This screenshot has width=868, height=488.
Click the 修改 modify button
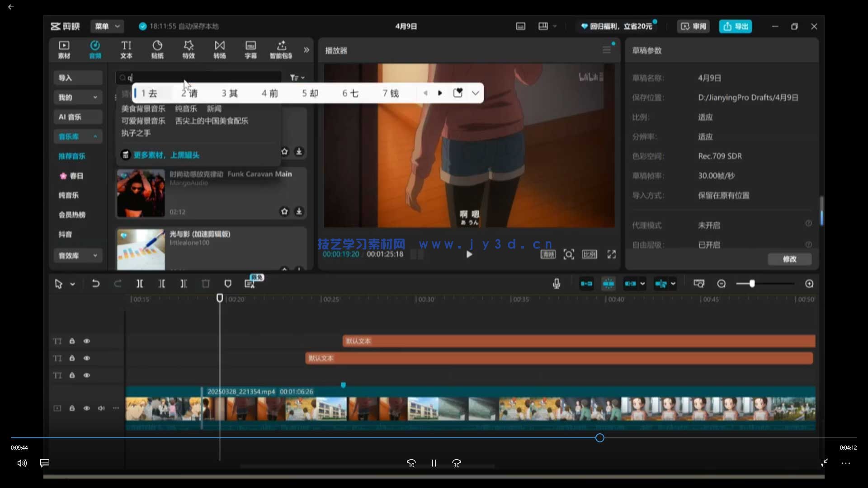coord(789,259)
